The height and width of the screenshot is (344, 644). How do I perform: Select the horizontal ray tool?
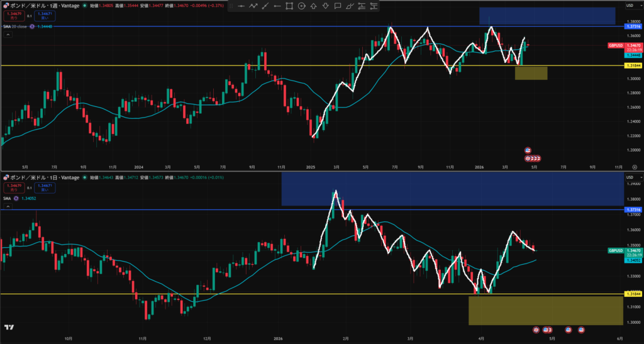pos(277,6)
